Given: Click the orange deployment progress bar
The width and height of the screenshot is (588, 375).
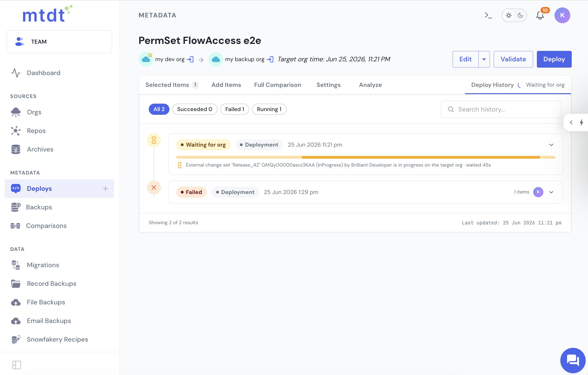Looking at the screenshot, I should pos(366,158).
